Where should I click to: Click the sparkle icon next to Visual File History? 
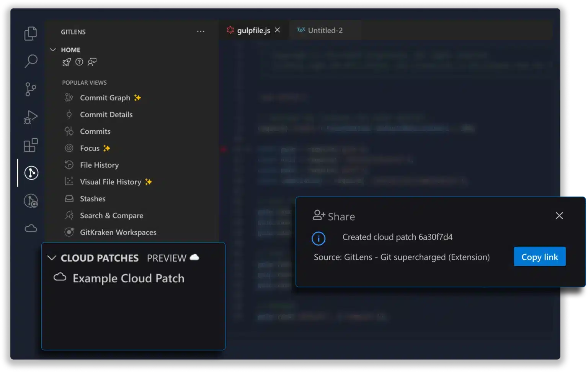149,182
